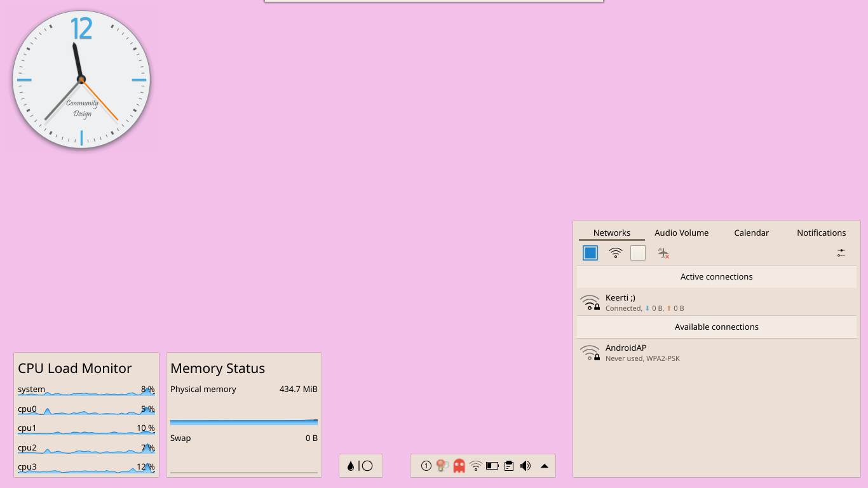Open the red ghost tray icon
The image size is (868, 488).
pyautogui.click(x=459, y=466)
